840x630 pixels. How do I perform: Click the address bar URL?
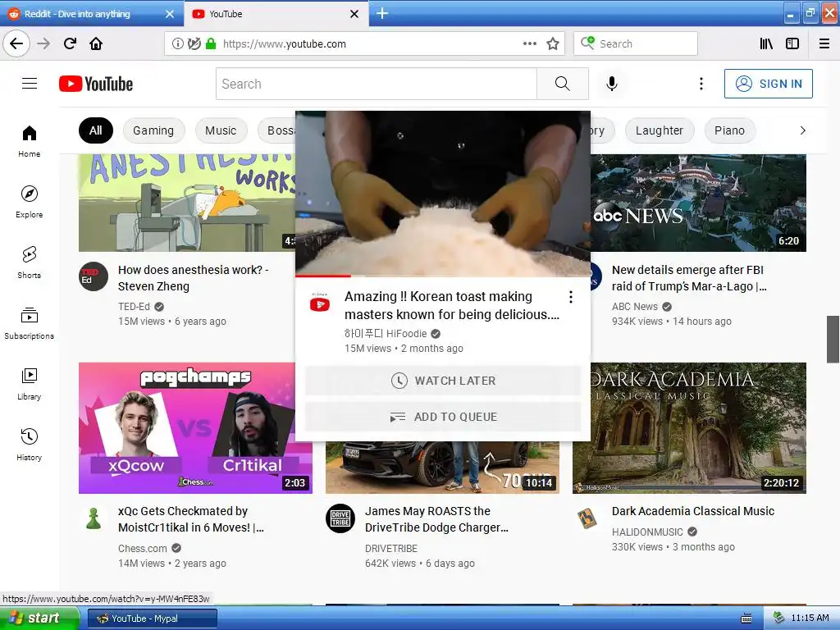click(x=285, y=44)
